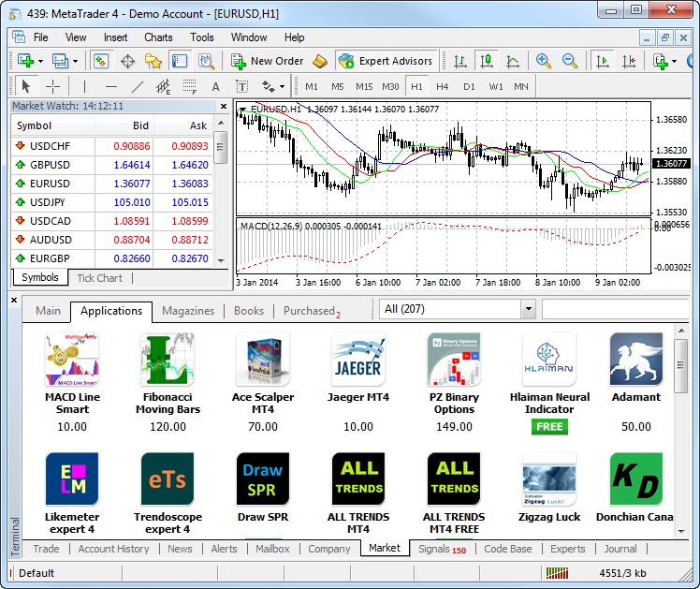700x589 pixels.
Task: Open the Fibonacci Moving Bars app thumbnail
Action: (168, 360)
